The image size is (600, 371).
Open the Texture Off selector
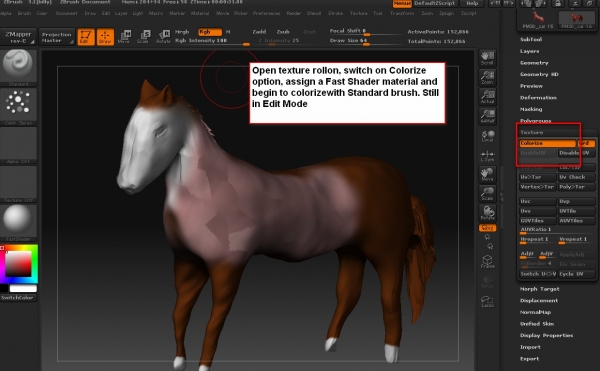[18, 184]
